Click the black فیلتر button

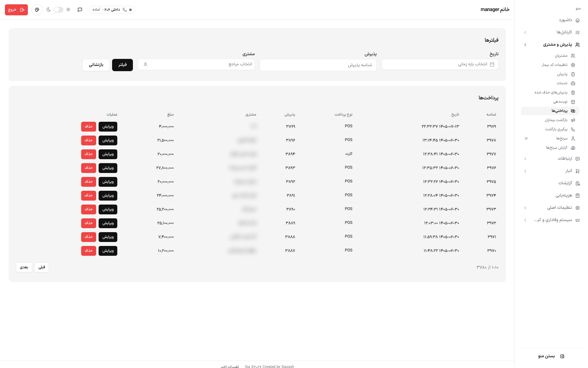pyautogui.click(x=123, y=65)
